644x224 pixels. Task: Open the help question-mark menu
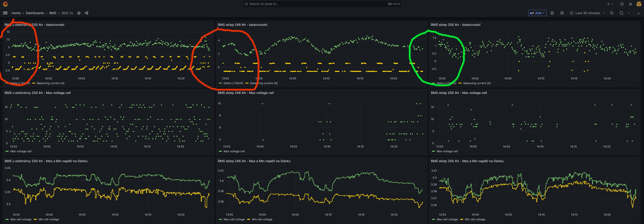(x=622, y=4)
